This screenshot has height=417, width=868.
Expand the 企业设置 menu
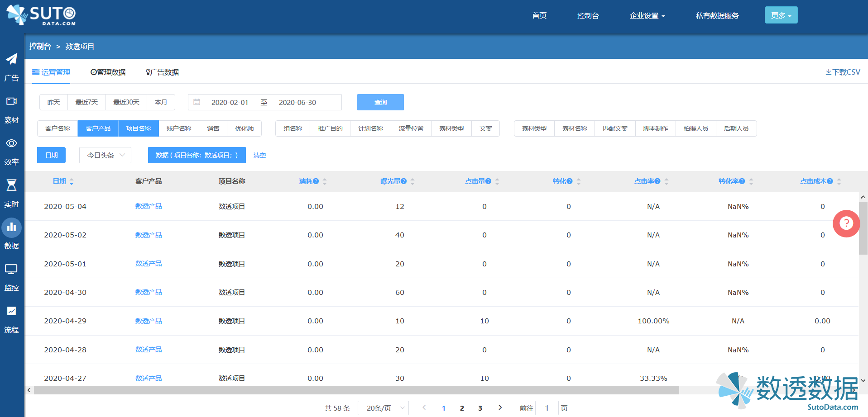[x=647, y=16]
